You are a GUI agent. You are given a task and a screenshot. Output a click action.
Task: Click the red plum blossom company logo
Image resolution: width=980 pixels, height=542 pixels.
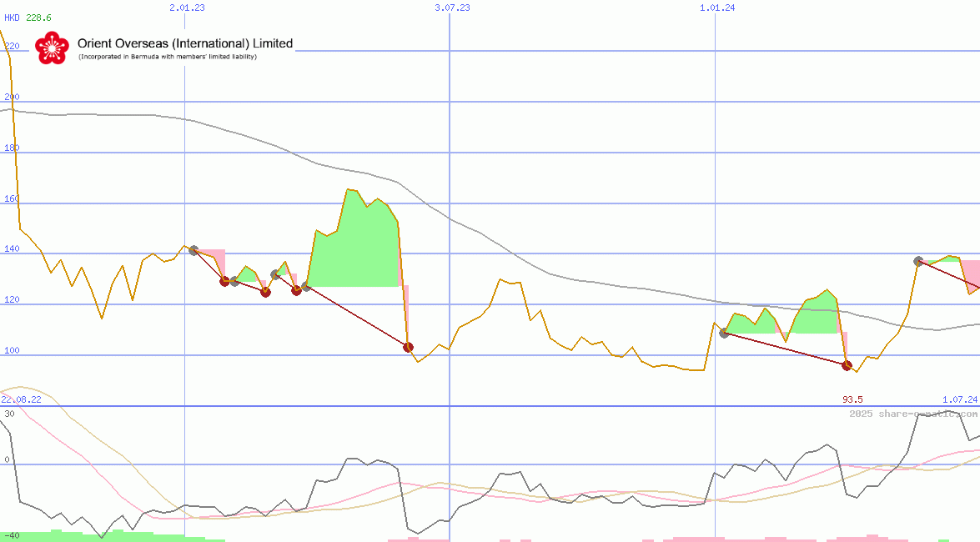(52, 48)
